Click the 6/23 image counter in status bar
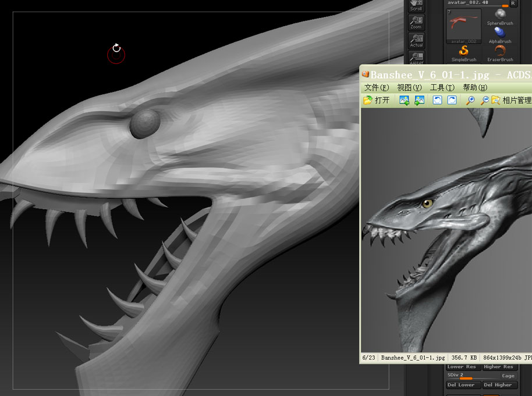 [x=369, y=358]
